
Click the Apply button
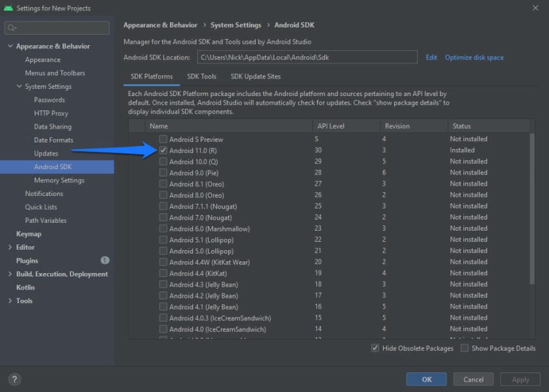521,380
